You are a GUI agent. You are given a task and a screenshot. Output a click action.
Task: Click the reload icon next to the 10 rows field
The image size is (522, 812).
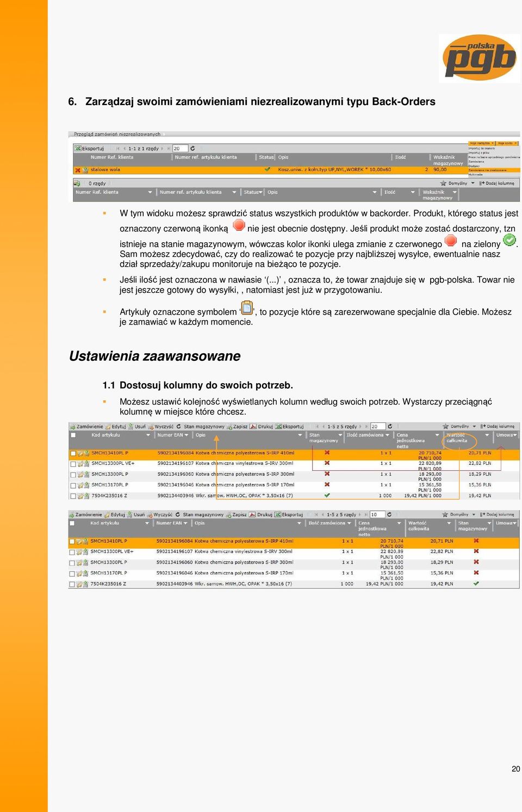click(x=389, y=514)
